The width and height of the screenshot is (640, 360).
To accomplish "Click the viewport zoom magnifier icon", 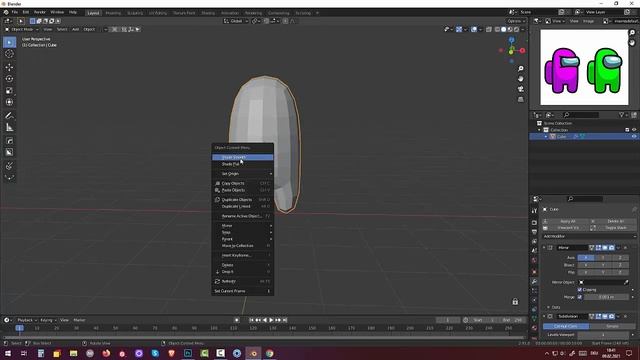I will [x=520, y=69].
